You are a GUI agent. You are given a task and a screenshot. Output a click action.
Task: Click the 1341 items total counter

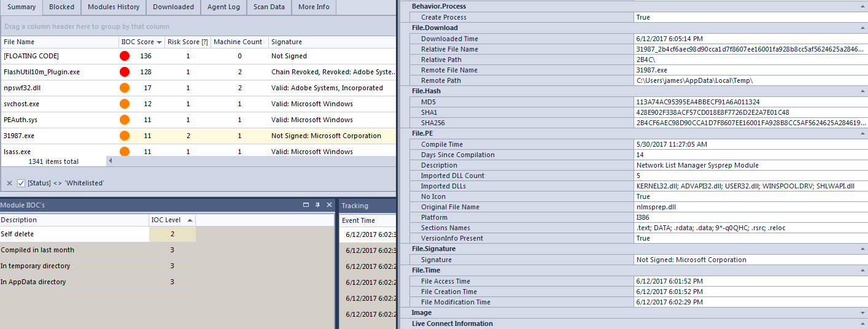[53, 161]
